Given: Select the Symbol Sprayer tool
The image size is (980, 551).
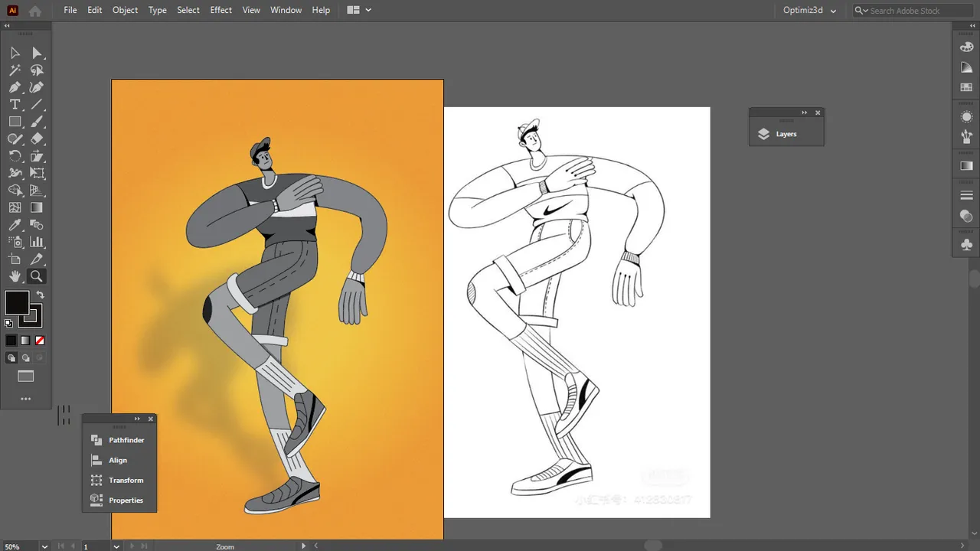Looking at the screenshot, I should click(15, 242).
